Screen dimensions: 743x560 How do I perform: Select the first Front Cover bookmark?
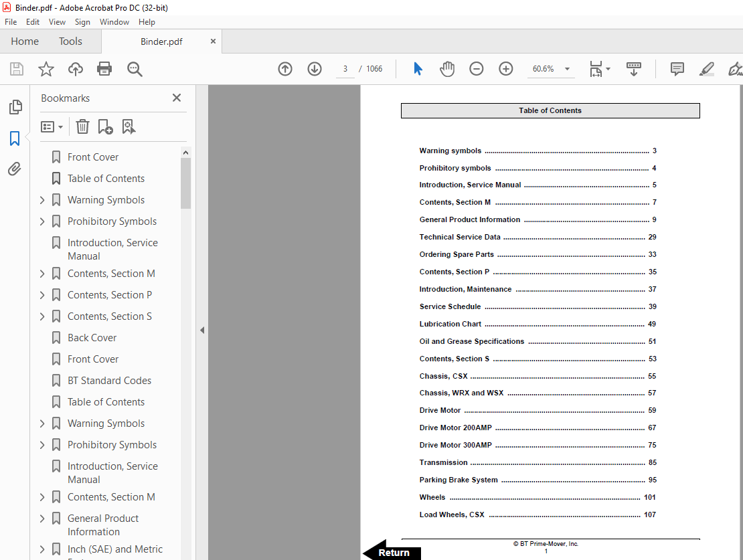(x=93, y=157)
